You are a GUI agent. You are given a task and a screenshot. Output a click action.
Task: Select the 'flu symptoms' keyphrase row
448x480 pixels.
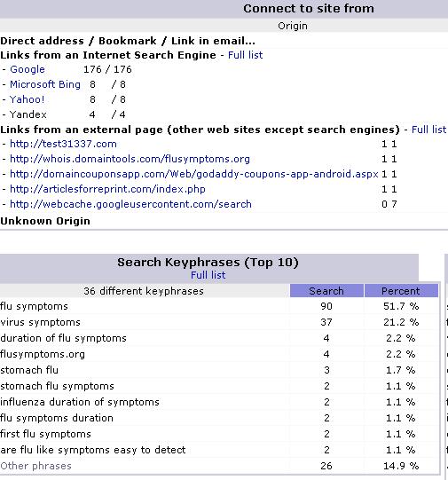(220, 306)
